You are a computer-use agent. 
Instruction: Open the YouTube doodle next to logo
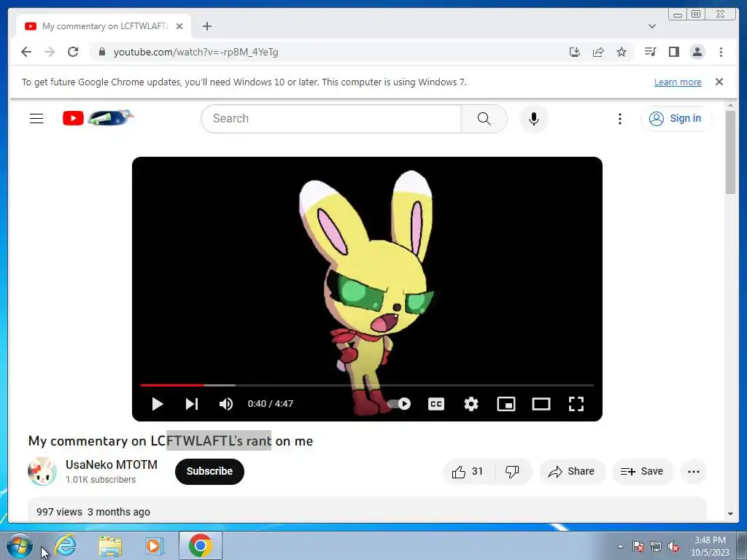[111, 117]
